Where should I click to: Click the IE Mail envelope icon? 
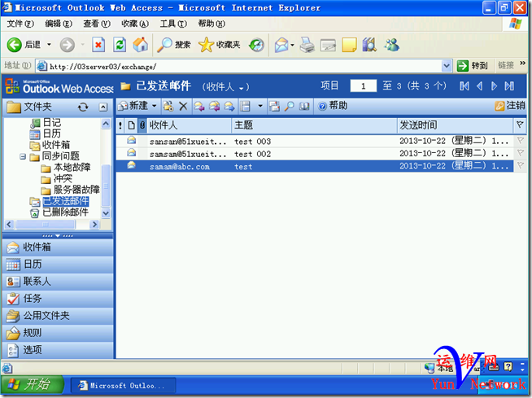pos(281,45)
